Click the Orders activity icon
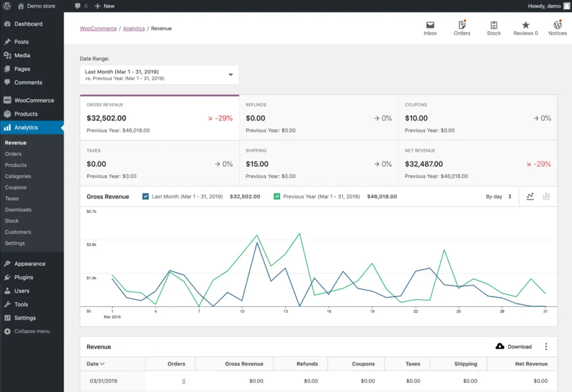Image resolution: width=572 pixels, height=392 pixels. point(461,28)
